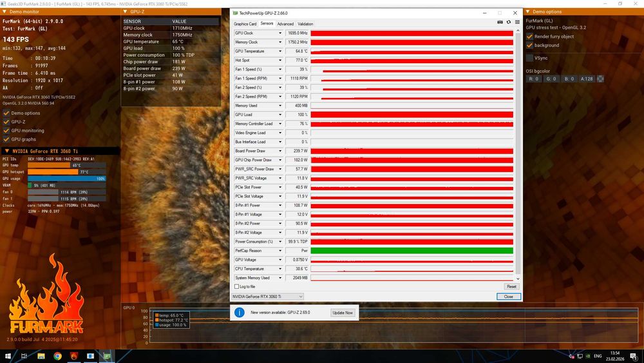
Task: Open the Windows Start menu
Action: pos(8,356)
